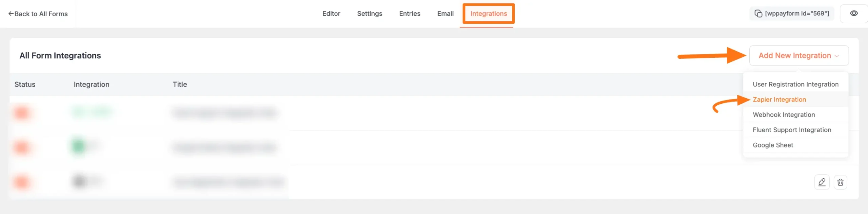Switch to the Editor tab
Viewport: 868px width, 214px height.
click(x=331, y=14)
